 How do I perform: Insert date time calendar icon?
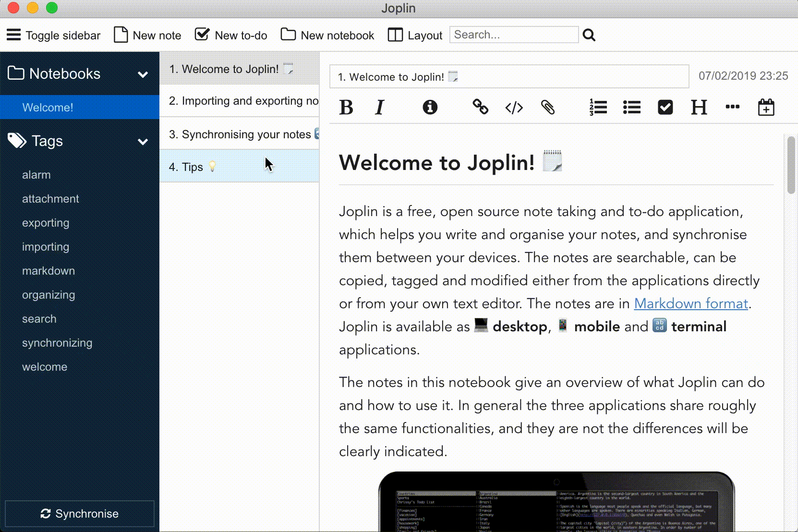point(766,107)
